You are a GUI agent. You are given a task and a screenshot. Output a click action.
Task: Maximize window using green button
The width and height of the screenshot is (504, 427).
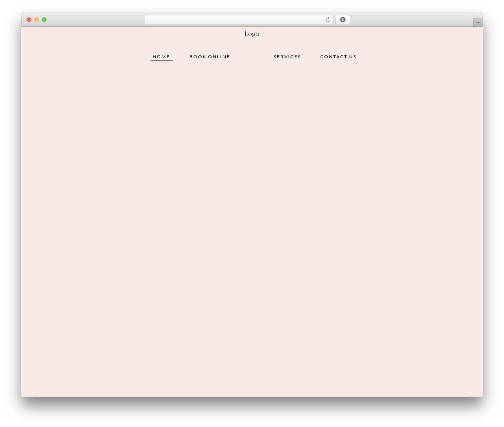click(44, 20)
